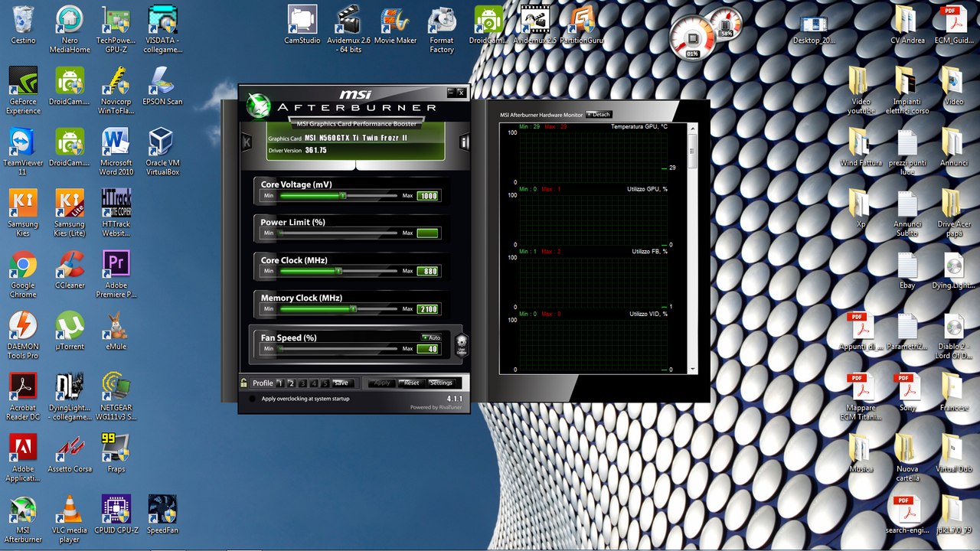The image size is (980, 551).
Task: Select the HTTrack Website Copier desktop icon
Action: 116,213
